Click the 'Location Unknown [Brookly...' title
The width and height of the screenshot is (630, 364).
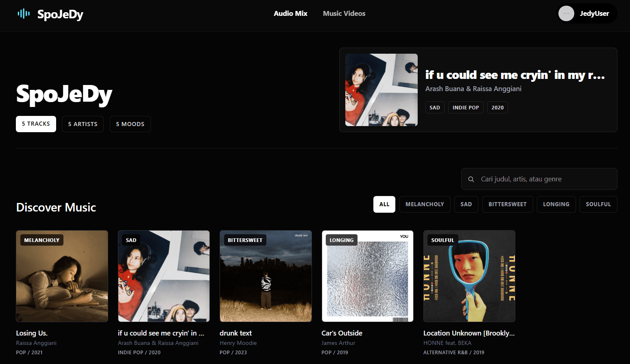click(x=469, y=333)
